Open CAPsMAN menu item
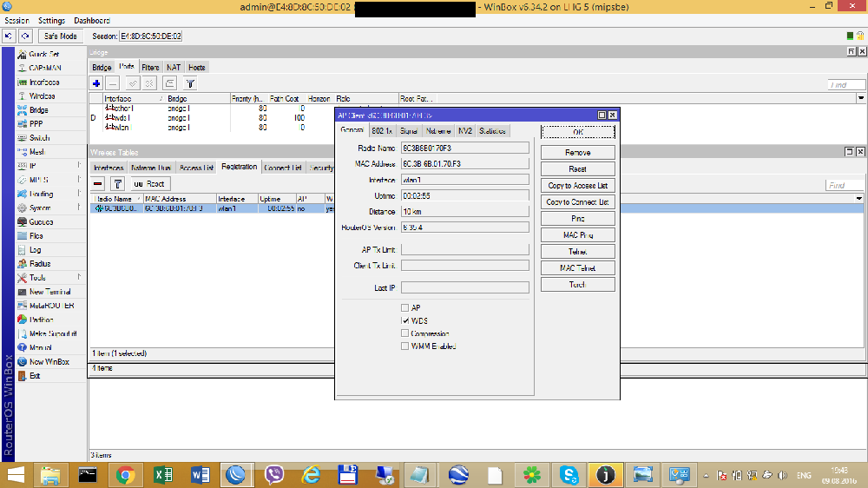868x488 pixels. (x=45, y=68)
